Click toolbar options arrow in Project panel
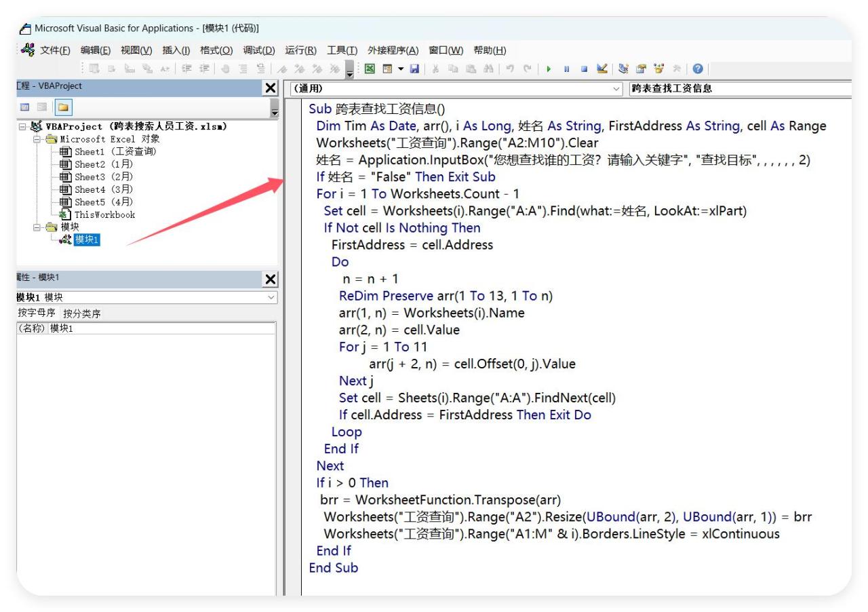 click(274, 109)
